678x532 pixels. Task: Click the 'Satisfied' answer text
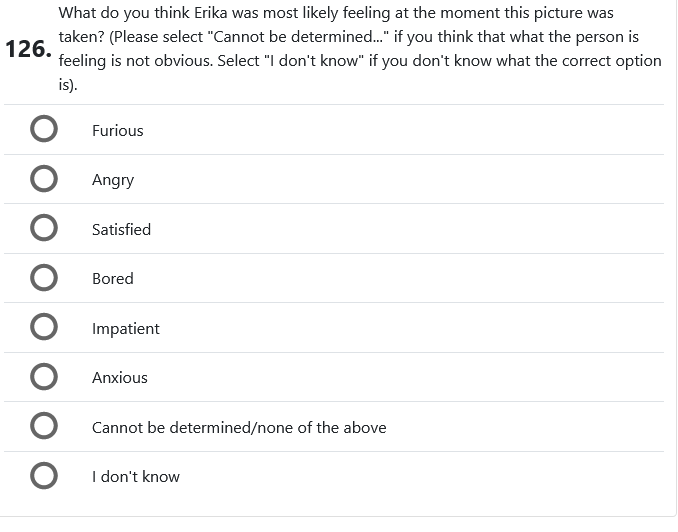pyautogui.click(x=121, y=229)
